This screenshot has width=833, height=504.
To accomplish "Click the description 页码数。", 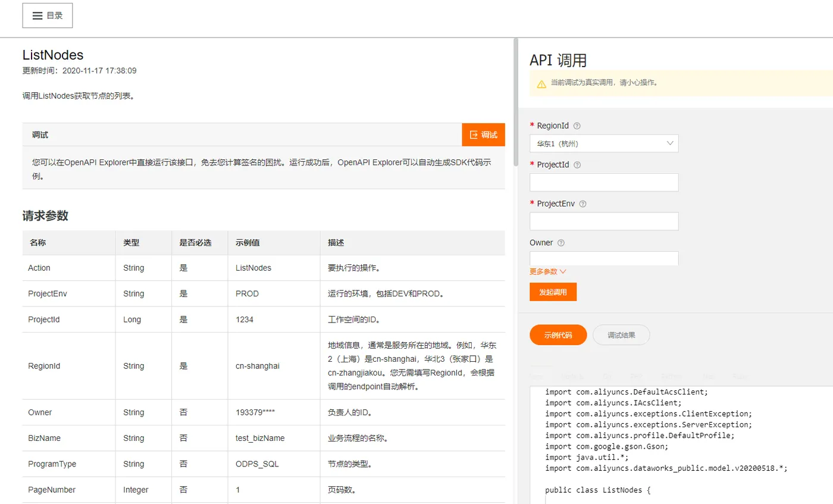I will [x=342, y=490].
